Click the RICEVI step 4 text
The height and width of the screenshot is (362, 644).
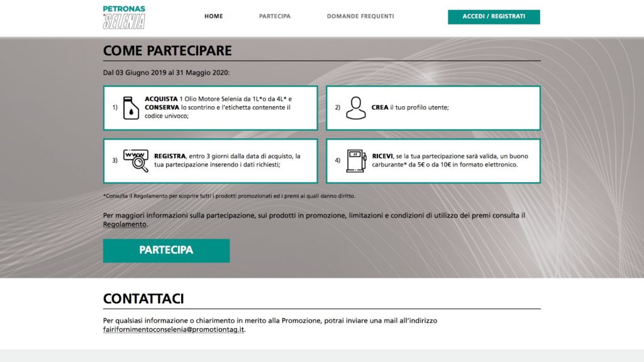450,160
